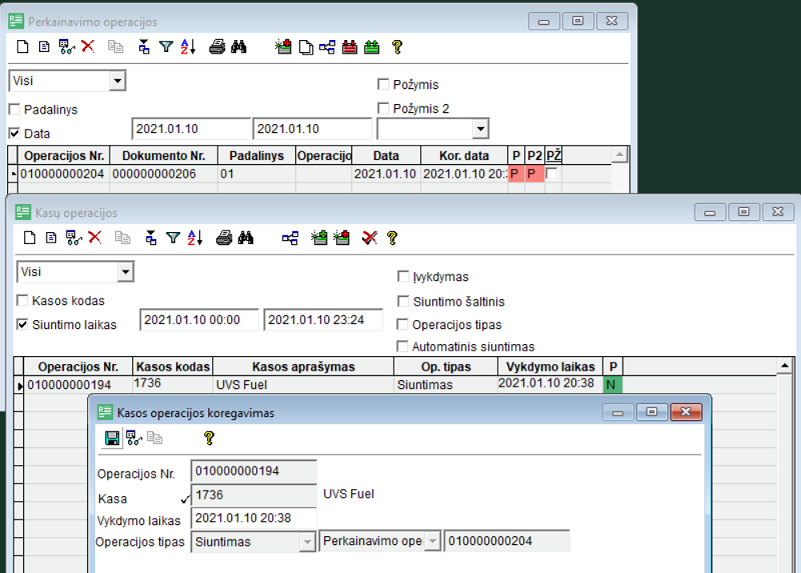Sort by Kasos kodas column header

tap(172, 367)
